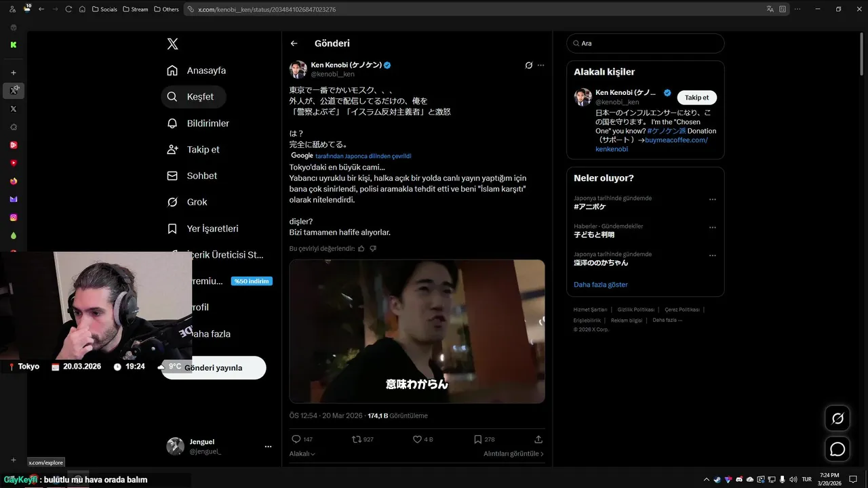
Task: Click the share icon under the post
Action: [538, 439]
